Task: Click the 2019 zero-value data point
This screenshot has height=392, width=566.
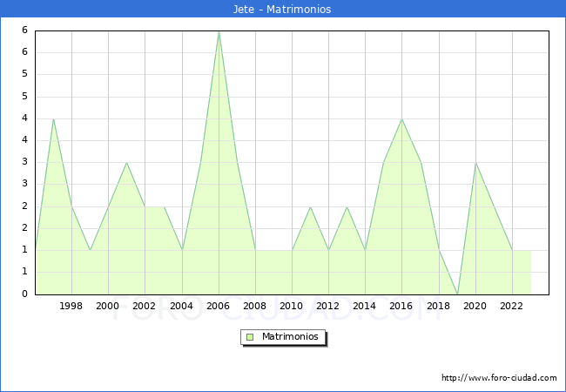Action: pyautogui.click(x=457, y=294)
